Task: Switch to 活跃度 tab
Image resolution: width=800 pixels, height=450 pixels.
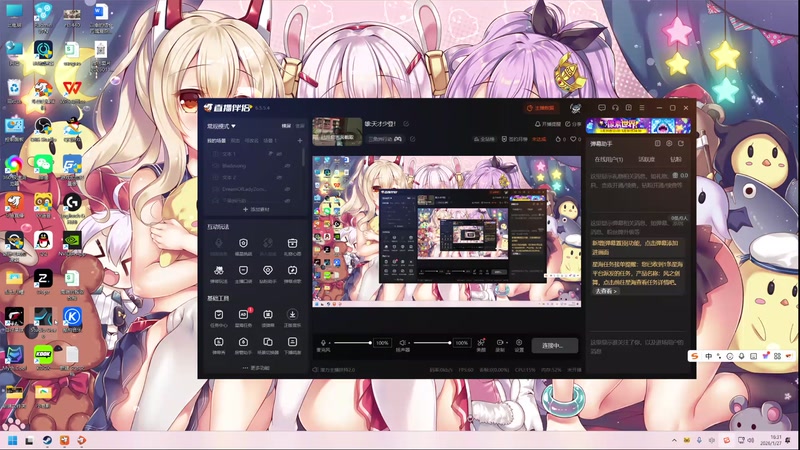Action: pos(646,160)
